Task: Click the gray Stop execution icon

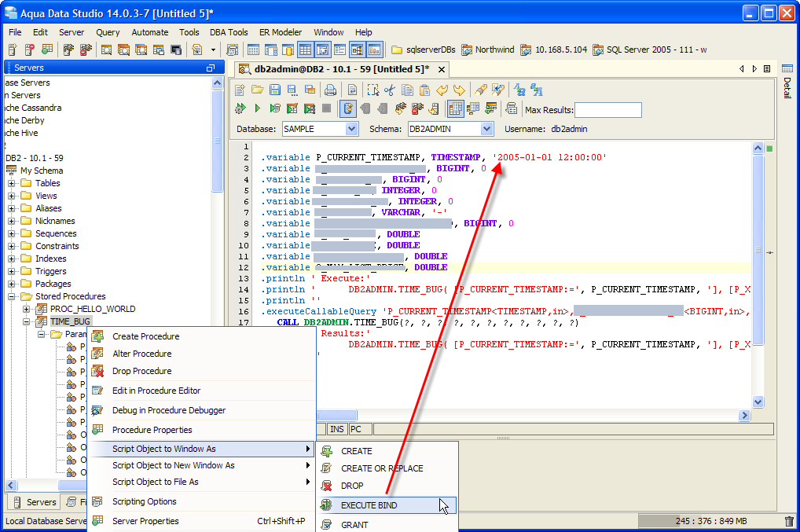Action: click(x=327, y=108)
